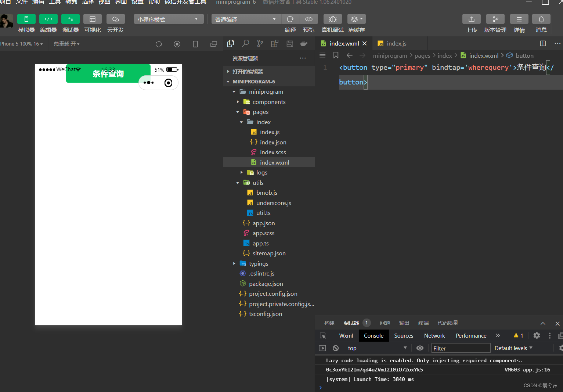Viewport: 563px width, 392px height.
Task: Click the pages breadcrumb segment
Action: click(x=422, y=55)
